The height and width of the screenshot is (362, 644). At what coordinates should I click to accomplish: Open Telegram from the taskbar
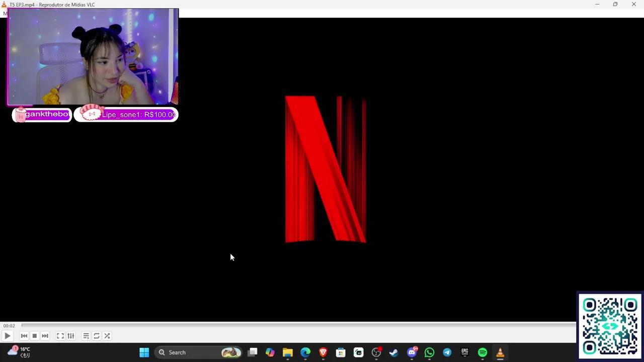(447, 352)
